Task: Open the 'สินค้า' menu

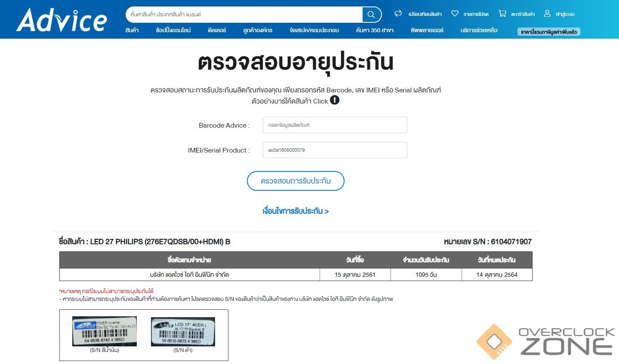Action: (x=132, y=30)
